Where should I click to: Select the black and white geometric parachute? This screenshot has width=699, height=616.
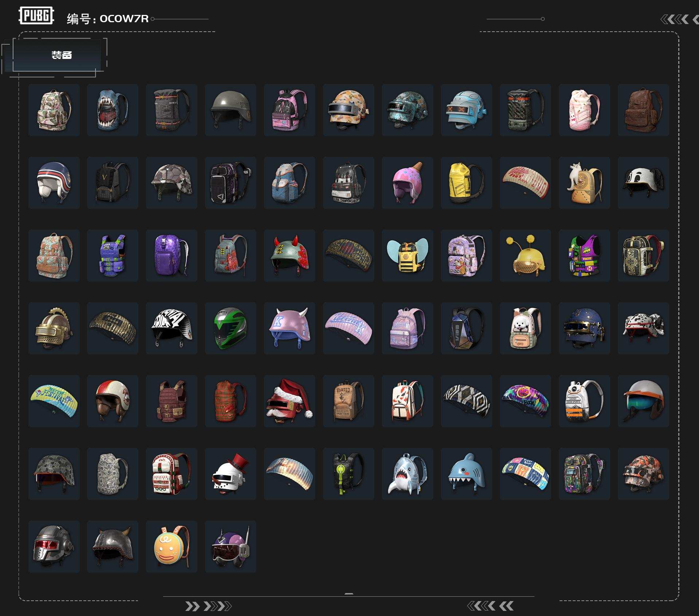(x=466, y=401)
